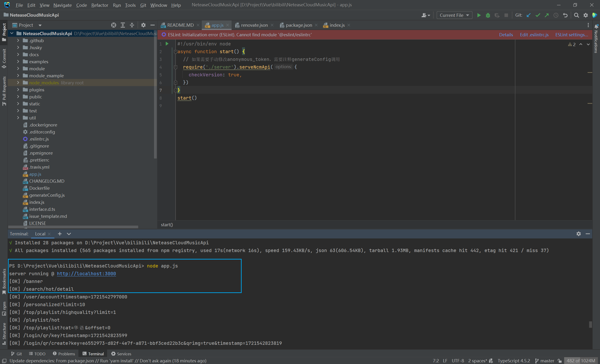Expand the node_modules folder

(x=18, y=82)
